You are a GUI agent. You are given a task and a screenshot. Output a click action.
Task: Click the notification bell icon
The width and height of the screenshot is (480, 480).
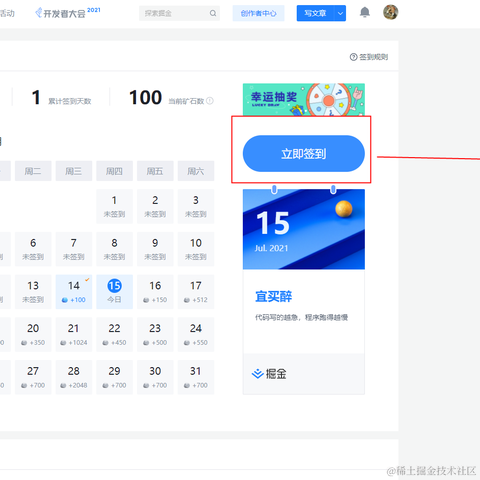coord(365,13)
